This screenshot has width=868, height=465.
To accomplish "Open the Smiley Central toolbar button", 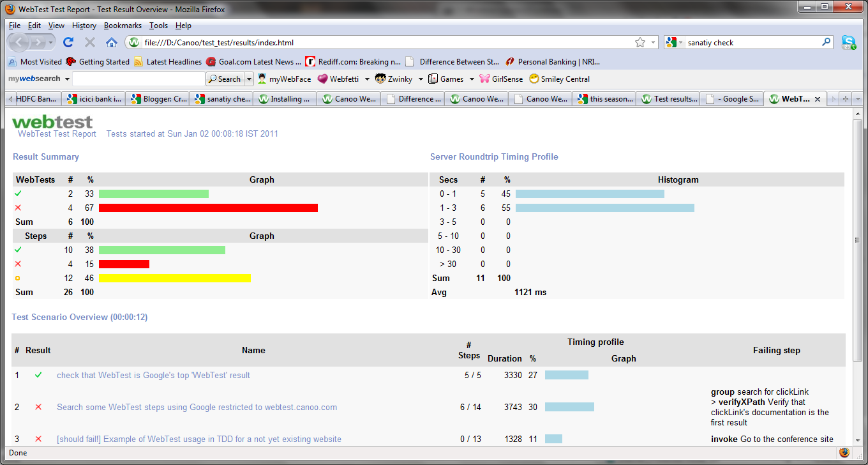I will tap(560, 79).
